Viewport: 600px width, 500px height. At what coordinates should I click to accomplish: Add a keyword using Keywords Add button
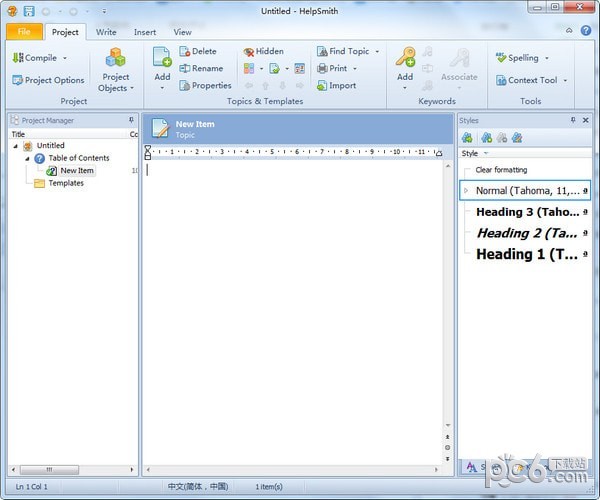click(405, 68)
